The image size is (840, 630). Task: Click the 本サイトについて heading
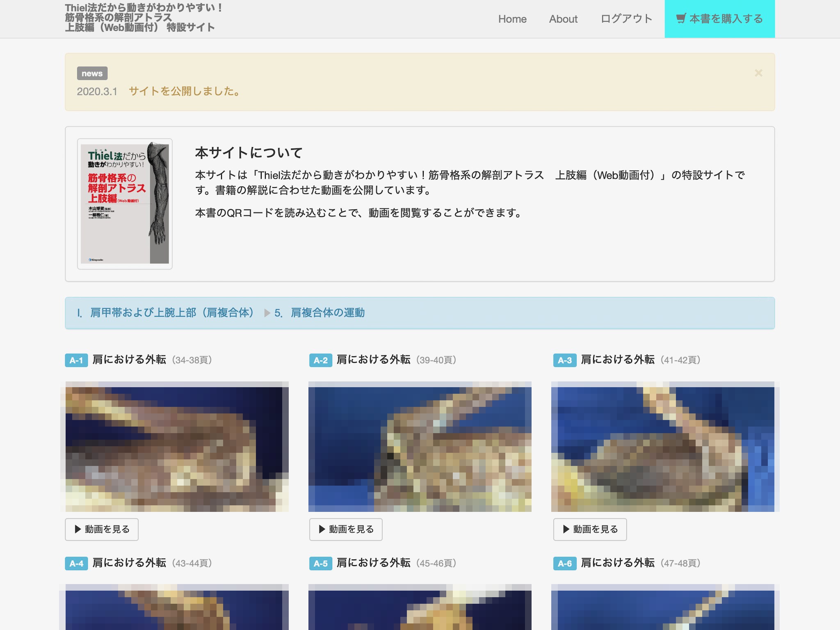coord(249,153)
